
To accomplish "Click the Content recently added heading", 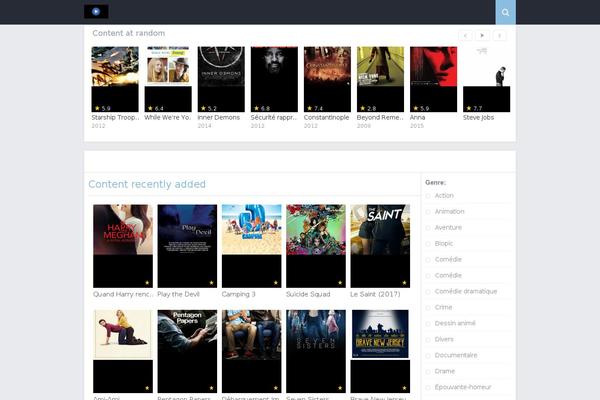I will coord(147,184).
